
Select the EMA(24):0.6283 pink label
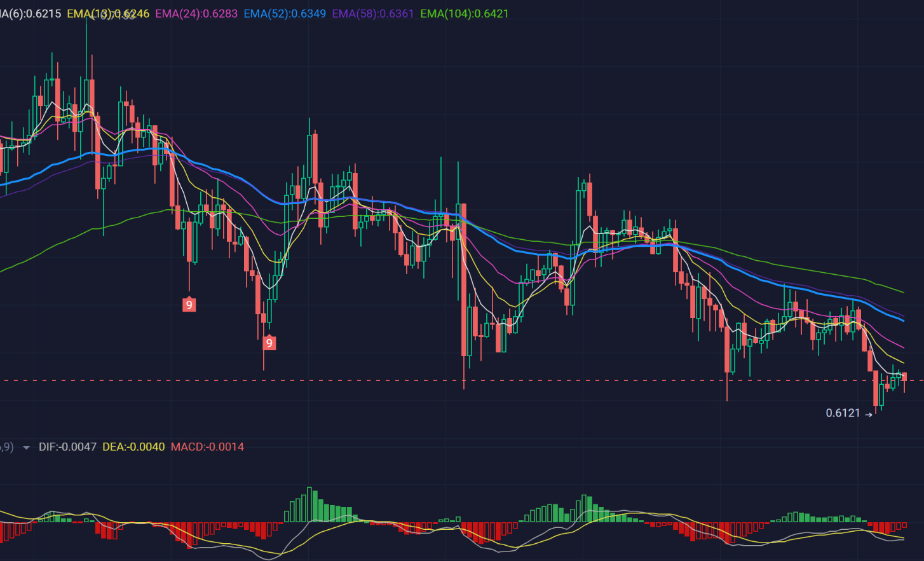(196, 13)
